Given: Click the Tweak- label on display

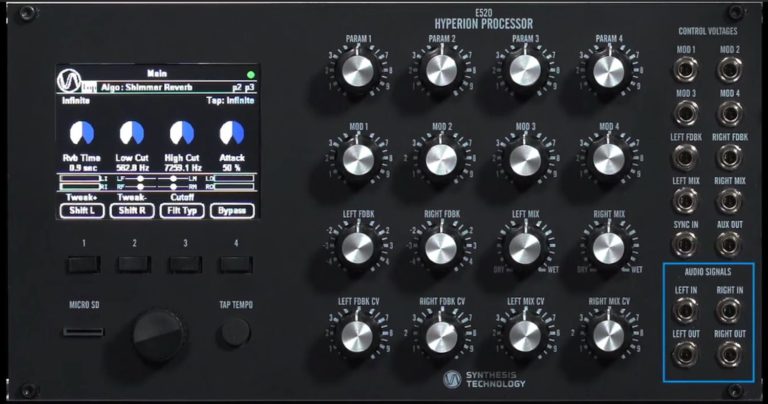Looking at the screenshot, I should click(x=132, y=197).
